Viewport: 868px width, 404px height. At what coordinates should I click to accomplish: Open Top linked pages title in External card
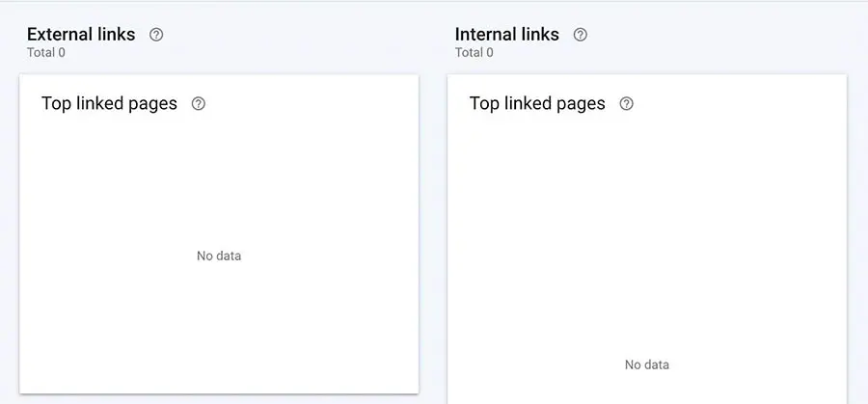(109, 104)
